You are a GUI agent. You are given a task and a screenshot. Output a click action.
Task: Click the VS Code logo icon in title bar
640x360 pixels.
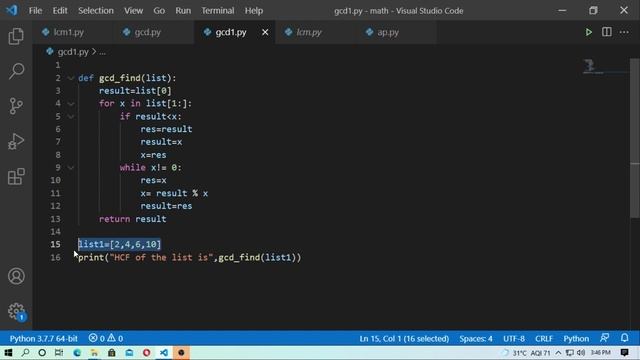(11, 10)
